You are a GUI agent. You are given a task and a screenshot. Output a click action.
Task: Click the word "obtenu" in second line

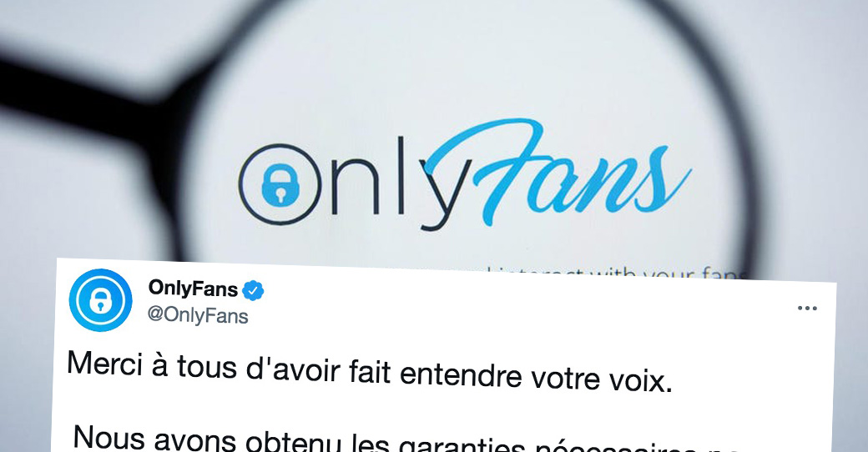(294, 443)
